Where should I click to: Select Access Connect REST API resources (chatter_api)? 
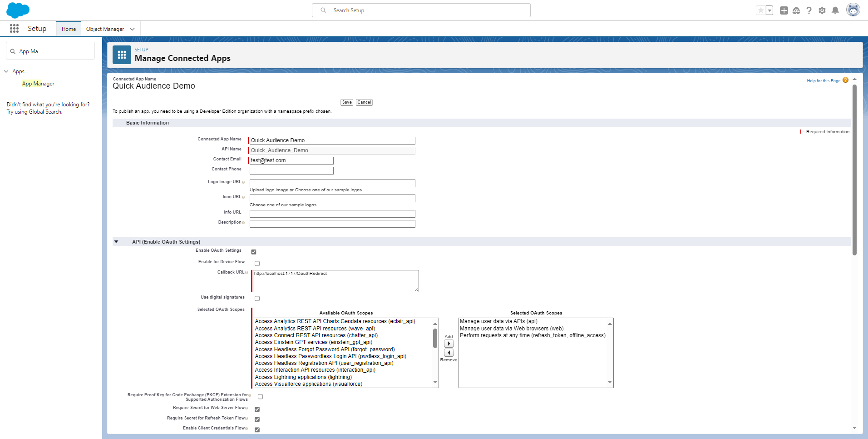(x=316, y=335)
